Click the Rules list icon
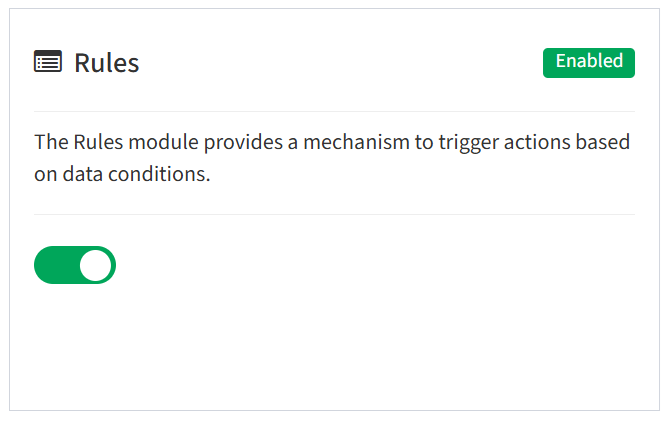Viewport: 669px width, 421px height. point(48,61)
